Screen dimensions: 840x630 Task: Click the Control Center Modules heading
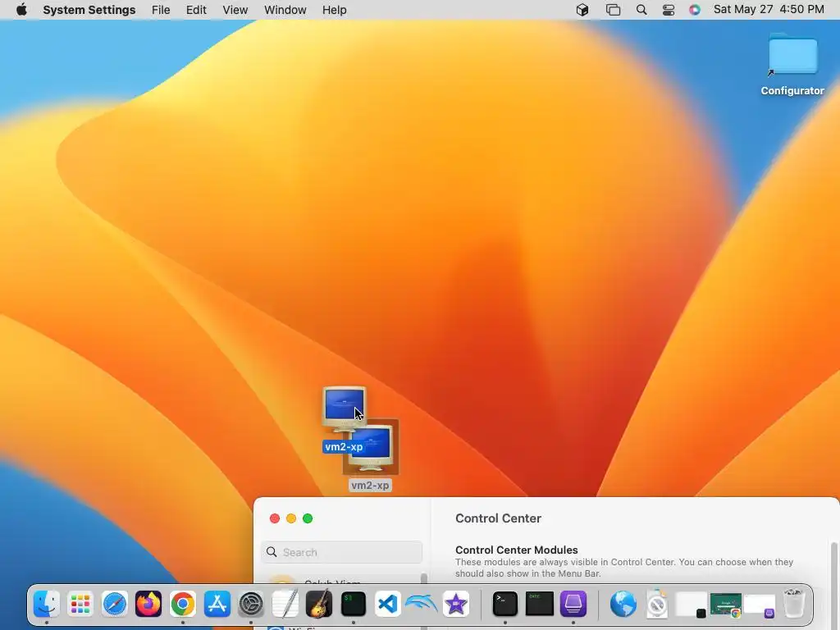coord(517,550)
